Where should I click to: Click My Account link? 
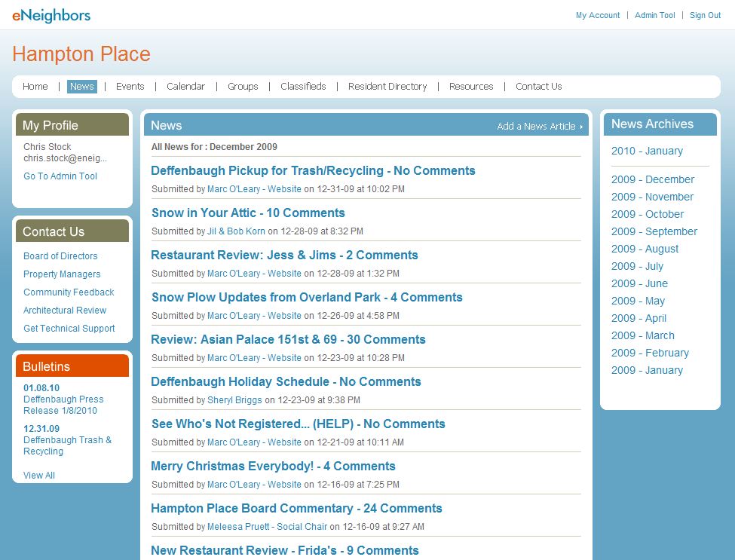click(x=597, y=15)
